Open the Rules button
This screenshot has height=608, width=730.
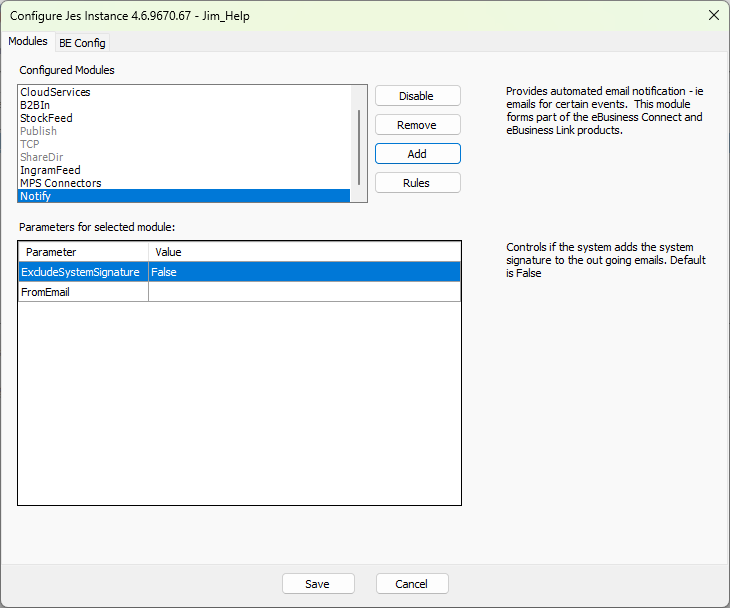pos(417,183)
